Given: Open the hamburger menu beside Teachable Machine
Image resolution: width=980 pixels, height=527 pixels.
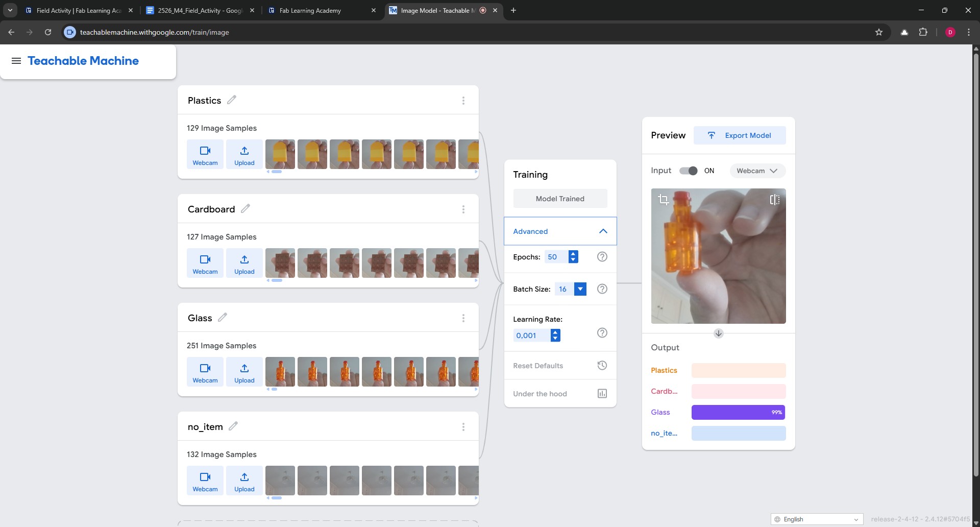Looking at the screenshot, I should (16, 61).
